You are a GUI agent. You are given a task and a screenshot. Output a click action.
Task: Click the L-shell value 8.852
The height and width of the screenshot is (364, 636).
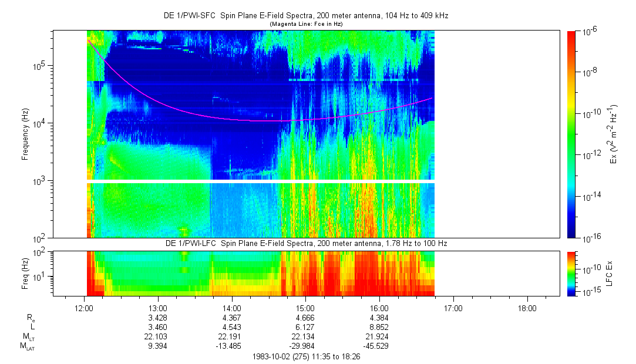(x=379, y=326)
